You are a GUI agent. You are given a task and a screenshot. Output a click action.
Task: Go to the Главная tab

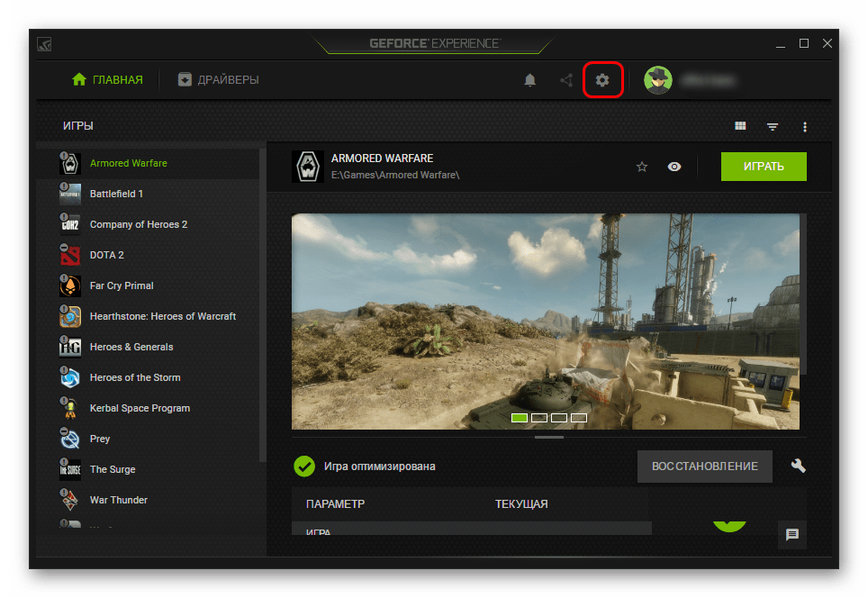pyautogui.click(x=107, y=80)
